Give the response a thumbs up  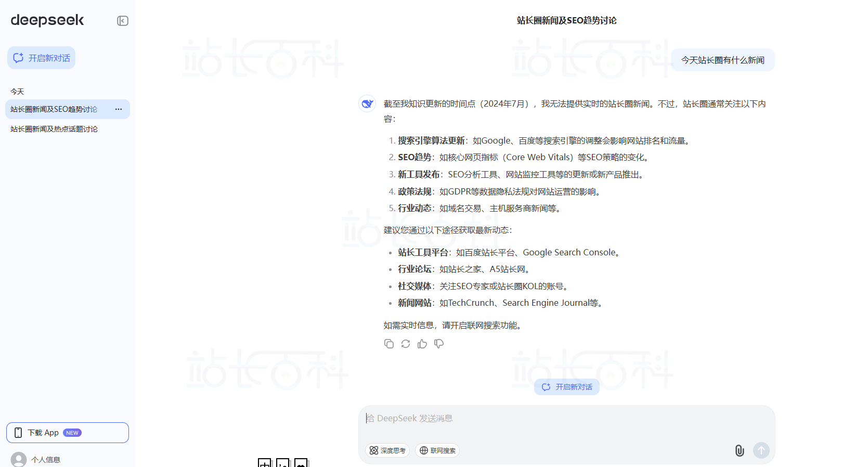[x=422, y=344]
